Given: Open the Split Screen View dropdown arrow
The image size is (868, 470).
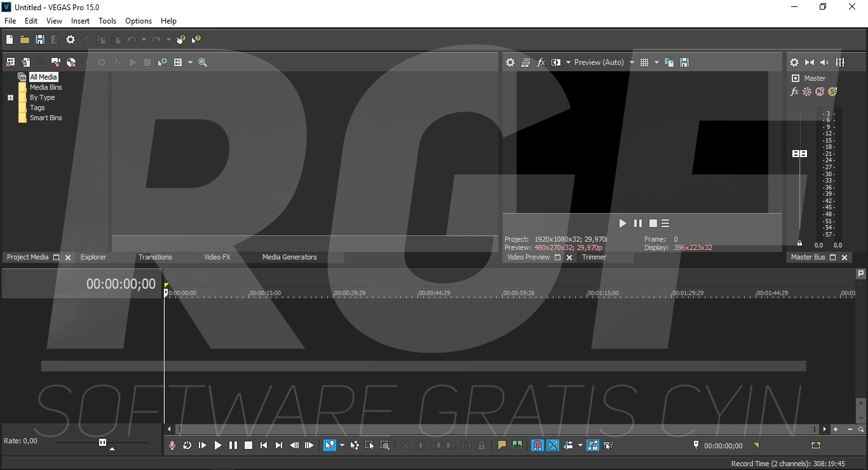Looking at the screenshot, I should point(568,62).
